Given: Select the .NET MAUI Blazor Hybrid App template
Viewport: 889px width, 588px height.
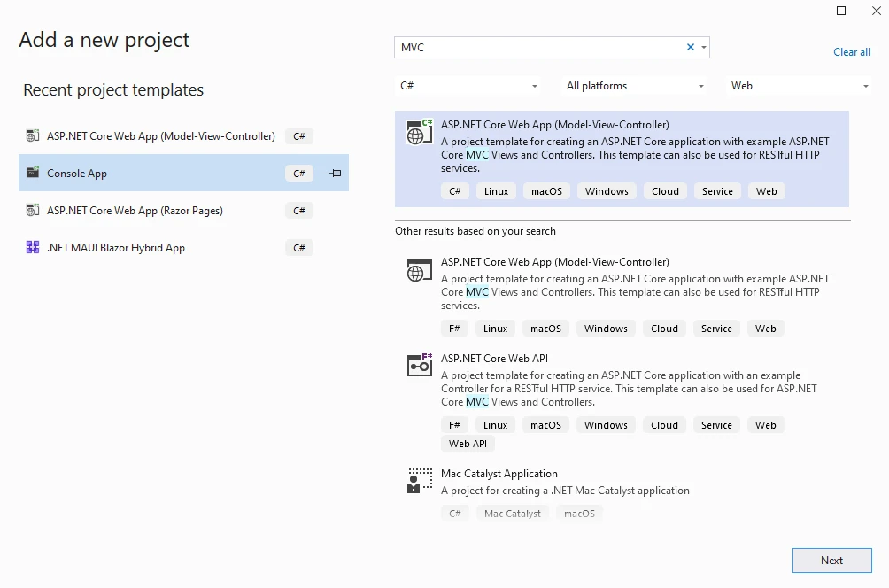Looking at the screenshot, I should click(116, 248).
